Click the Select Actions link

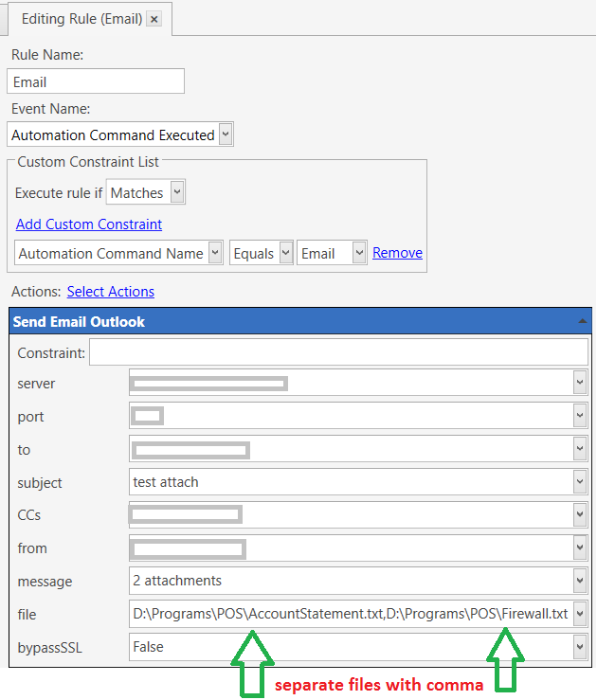tap(110, 292)
